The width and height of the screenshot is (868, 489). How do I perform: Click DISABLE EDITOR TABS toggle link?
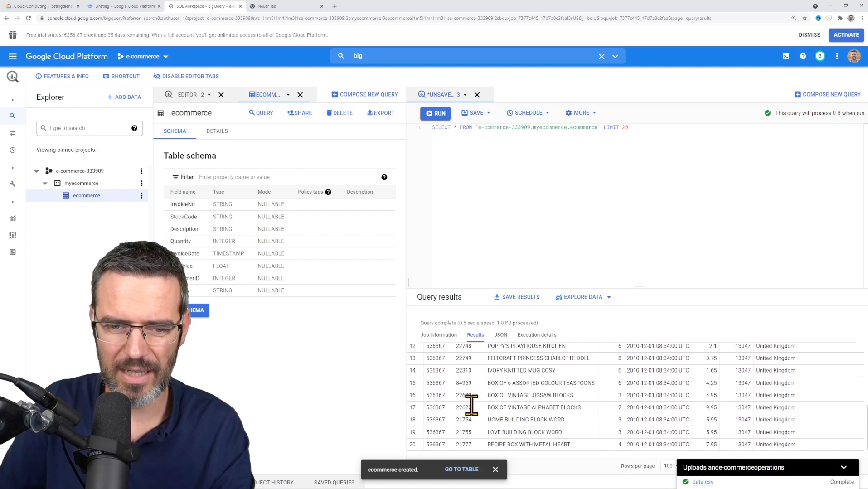[x=186, y=77]
